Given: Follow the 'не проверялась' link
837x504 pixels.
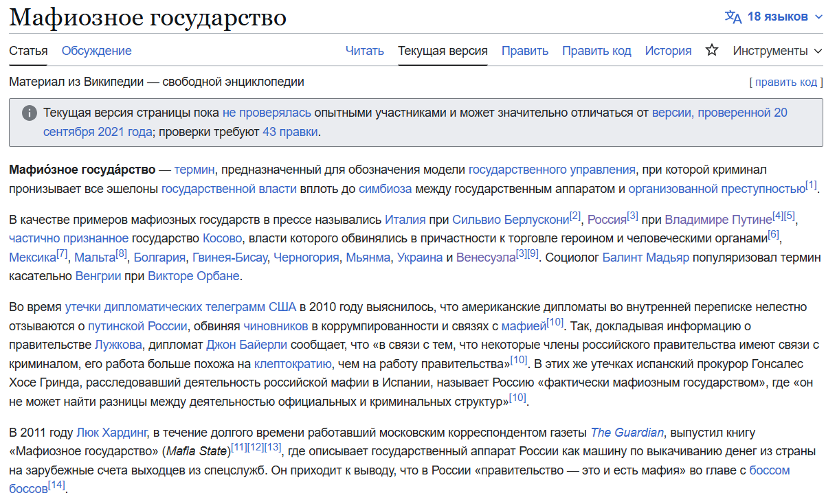Looking at the screenshot, I should tap(267, 113).
